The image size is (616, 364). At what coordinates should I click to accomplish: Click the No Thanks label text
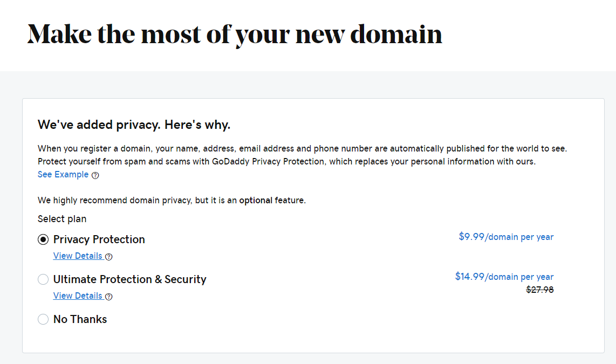[80, 319]
